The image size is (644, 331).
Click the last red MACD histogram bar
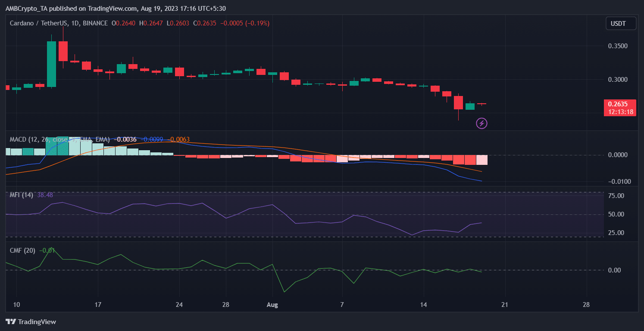pos(481,160)
